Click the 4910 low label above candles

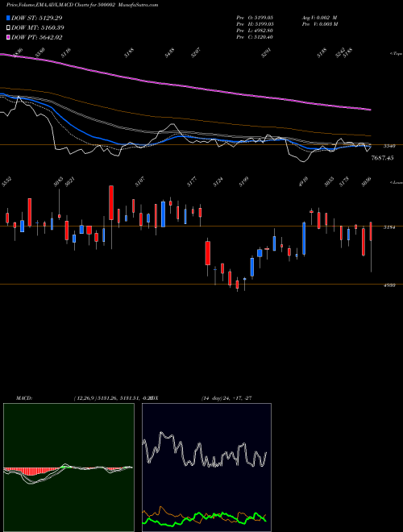(x=304, y=182)
